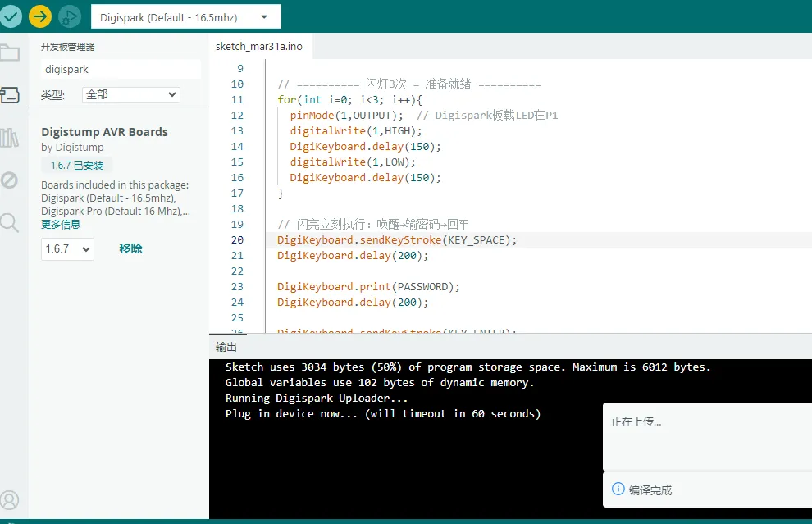Click the user account profile icon
Screen dimensions: 812x524
coord(10,499)
